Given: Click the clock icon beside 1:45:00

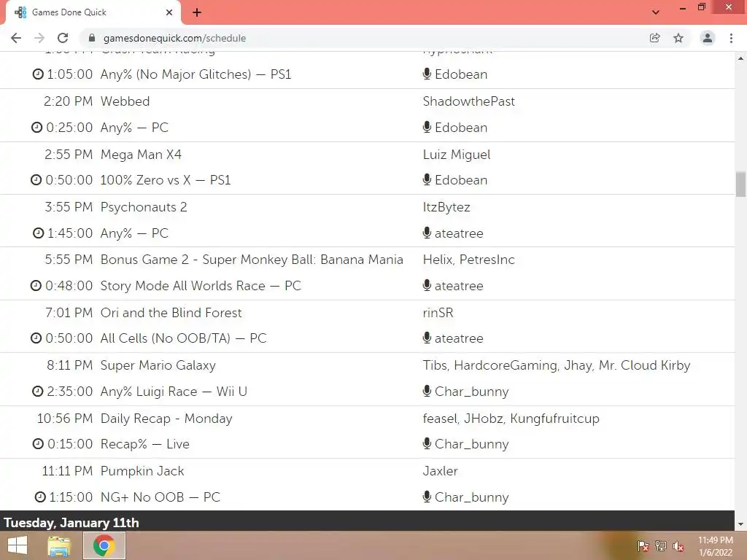Looking at the screenshot, I should tap(38, 233).
